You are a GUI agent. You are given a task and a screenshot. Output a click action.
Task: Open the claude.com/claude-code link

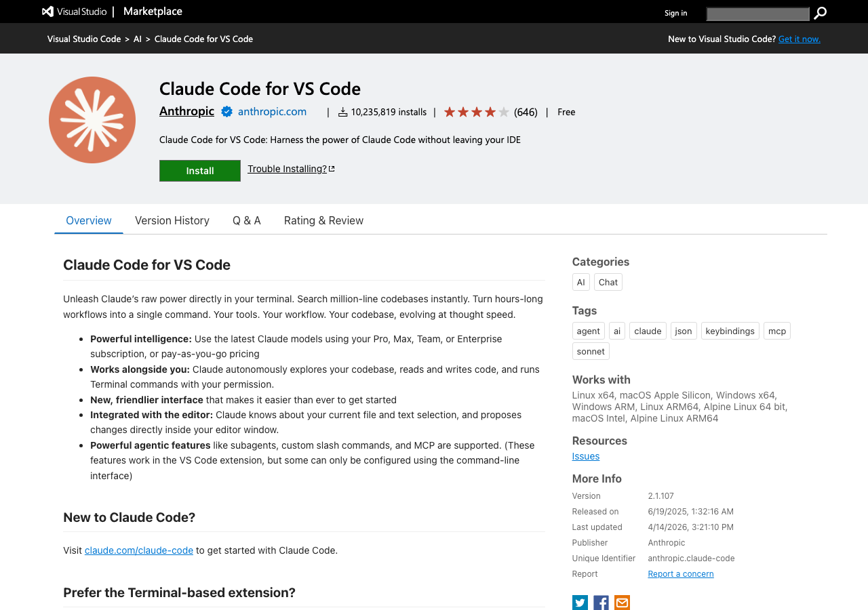click(139, 550)
